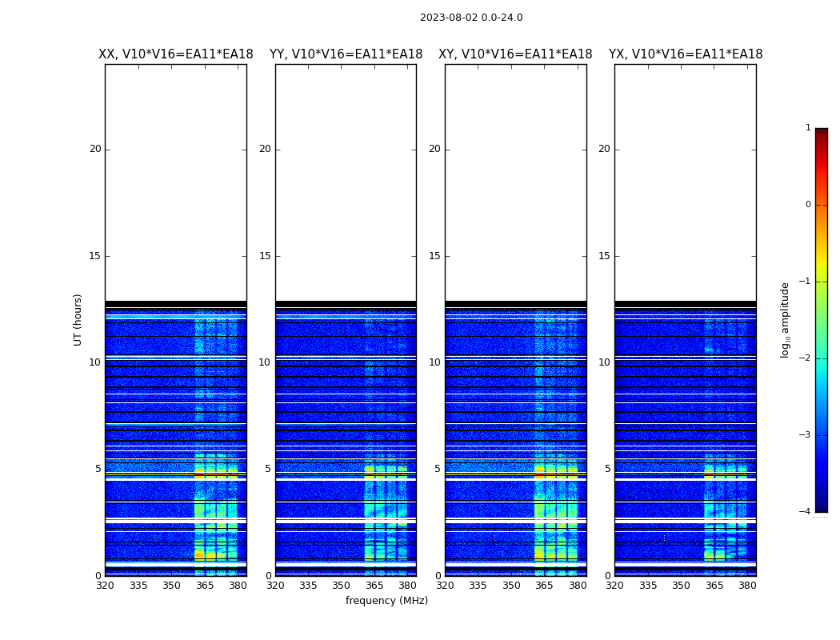This screenshot has width=840, height=640.
Task: Click the dark blue bottom of colorbar
Action: 821,506
